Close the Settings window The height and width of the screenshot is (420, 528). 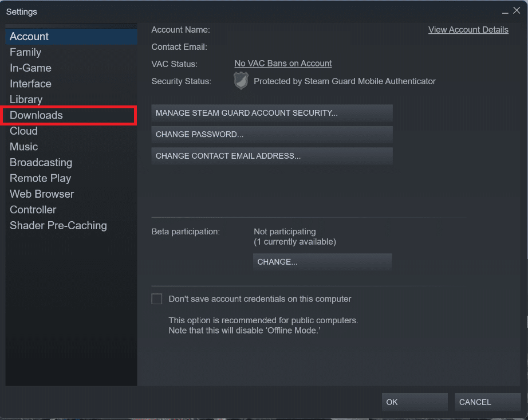click(x=517, y=11)
